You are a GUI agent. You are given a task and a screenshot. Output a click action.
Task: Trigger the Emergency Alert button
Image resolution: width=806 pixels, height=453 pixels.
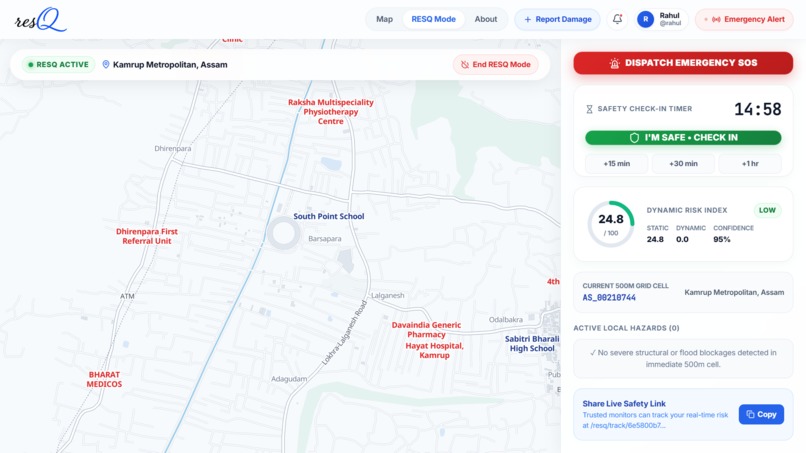pos(744,20)
